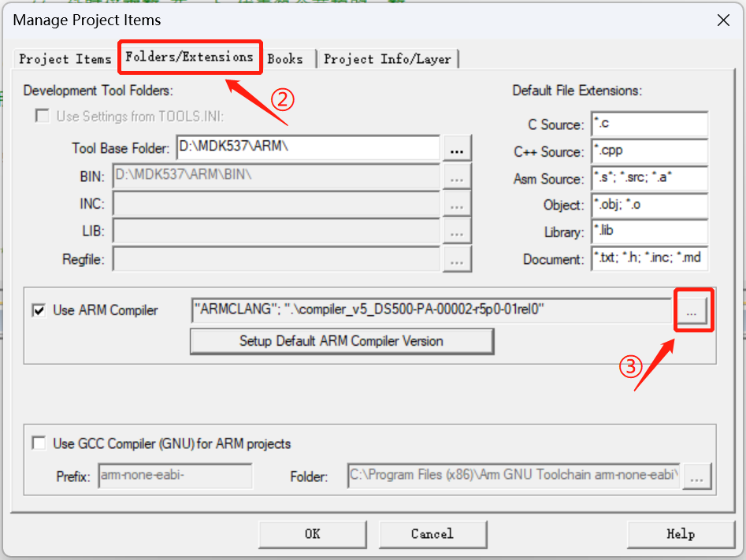Screen dimensions: 746x560
Task: Dismiss the dialog with Cancel
Action: tap(432, 534)
